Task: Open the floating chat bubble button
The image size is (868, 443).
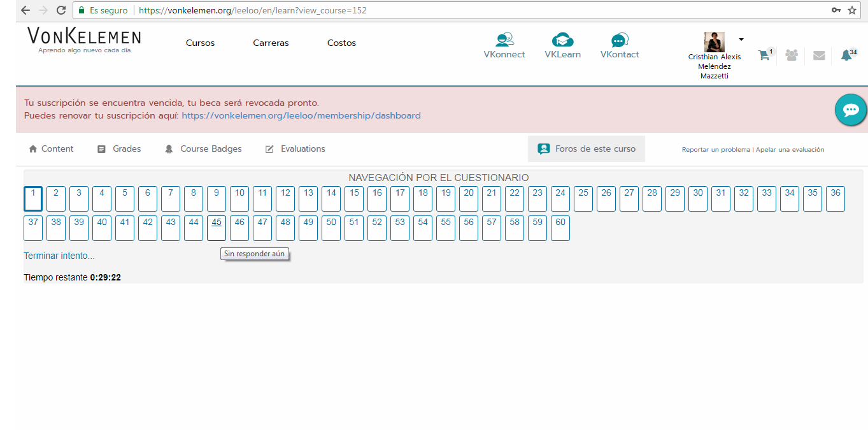Action: 851,110
